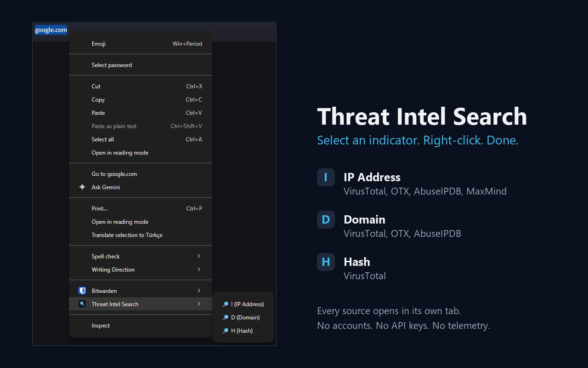Viewport: 588px width, 368px height.
Task: Choose Paste in the context menu
Action: point(141,113)
